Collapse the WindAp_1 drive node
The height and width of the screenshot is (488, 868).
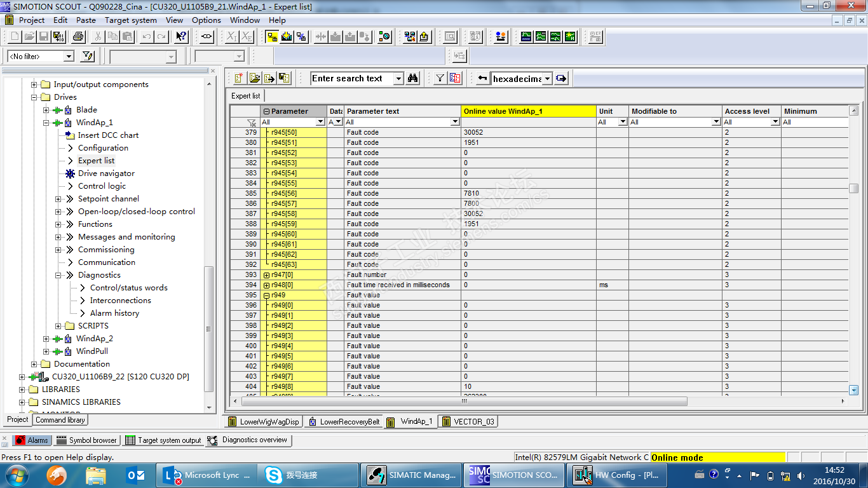tap(46, 123)
